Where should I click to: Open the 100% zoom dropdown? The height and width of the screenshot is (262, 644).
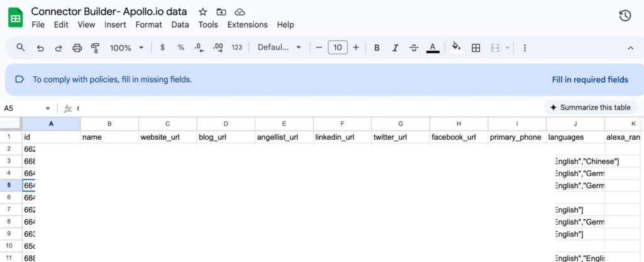pyautogui.click(x=126, y=48)
